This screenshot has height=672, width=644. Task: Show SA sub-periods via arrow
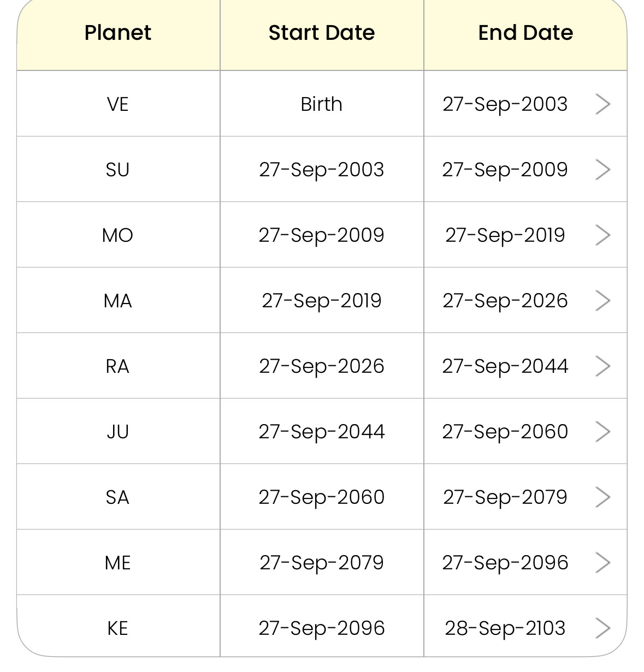(602, 497)
